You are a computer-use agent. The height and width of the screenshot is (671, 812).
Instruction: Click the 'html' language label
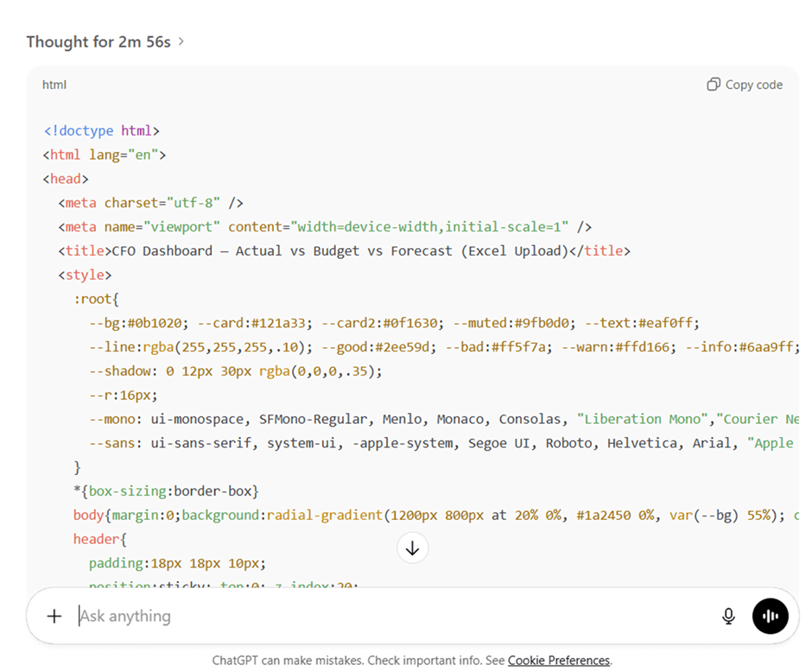[x=54, y=85]
